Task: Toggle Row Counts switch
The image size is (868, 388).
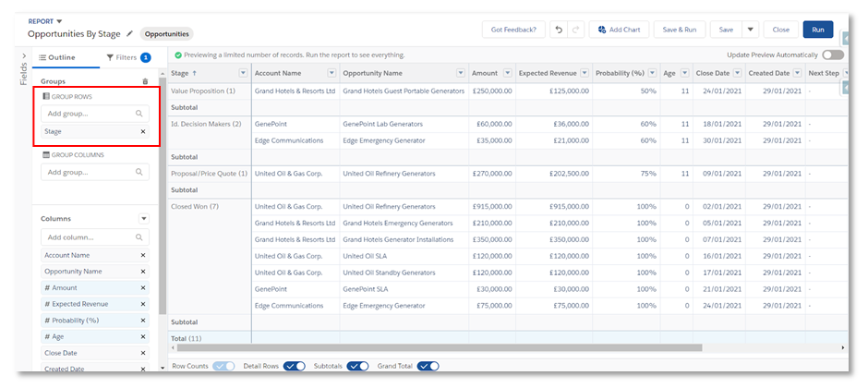Action: pos(223,366)
